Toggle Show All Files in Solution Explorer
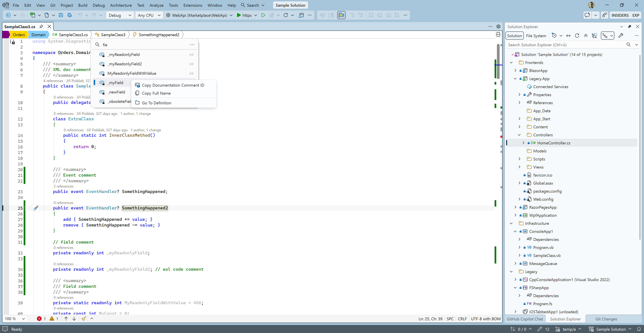Image resolution: width=644 pixels, height=333 pixels. pyautogui.click(x=595, y=36)
